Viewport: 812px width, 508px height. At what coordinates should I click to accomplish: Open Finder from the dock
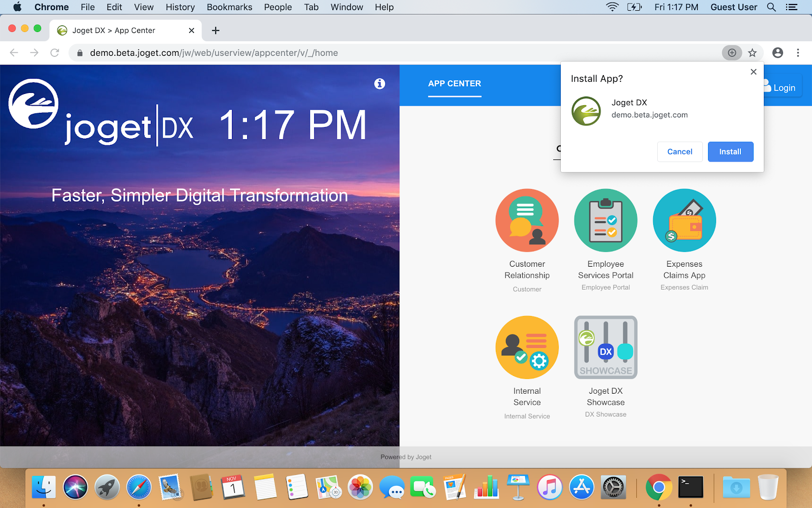pyautogui.click(x=44, y=488)
